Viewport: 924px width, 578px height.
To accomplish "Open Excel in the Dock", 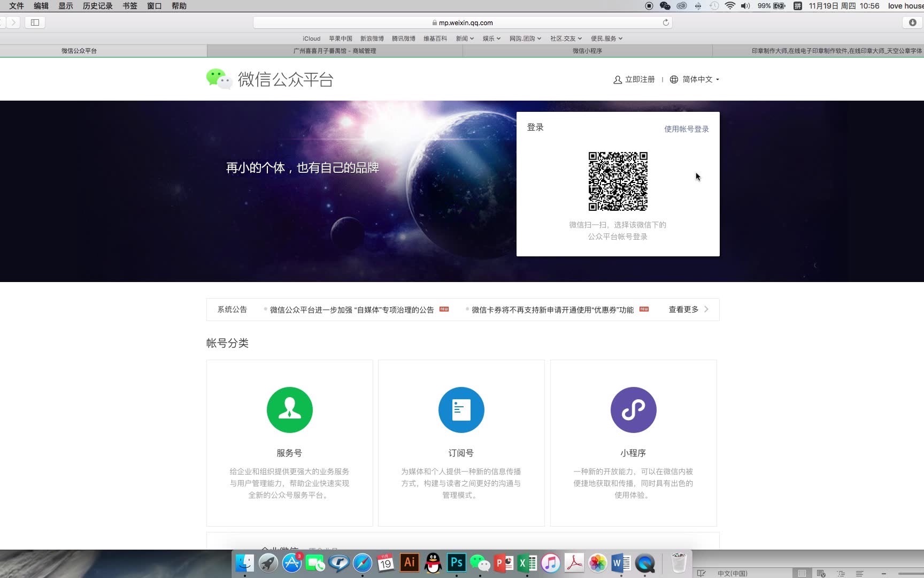I will click(527, 563).
